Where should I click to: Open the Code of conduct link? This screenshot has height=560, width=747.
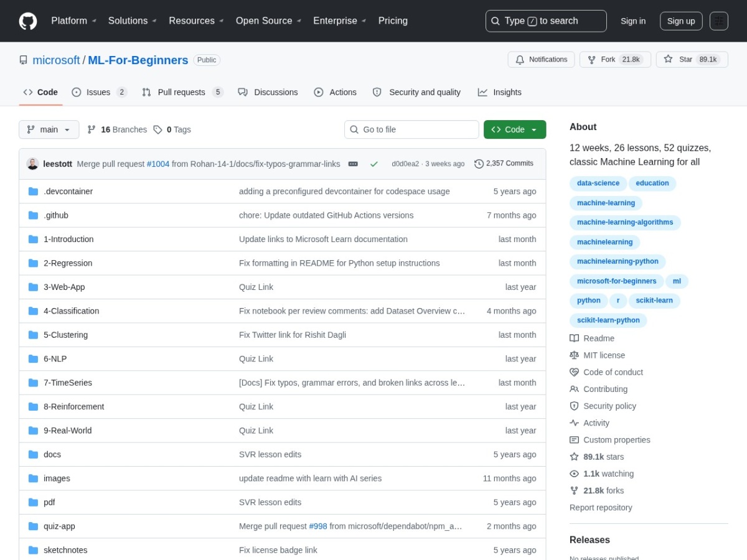606,372
